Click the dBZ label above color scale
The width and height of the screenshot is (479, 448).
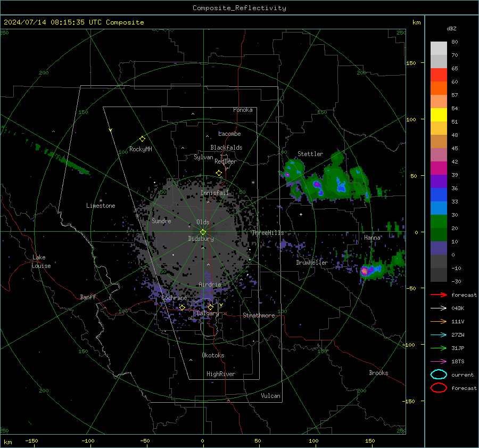point(451,29)
